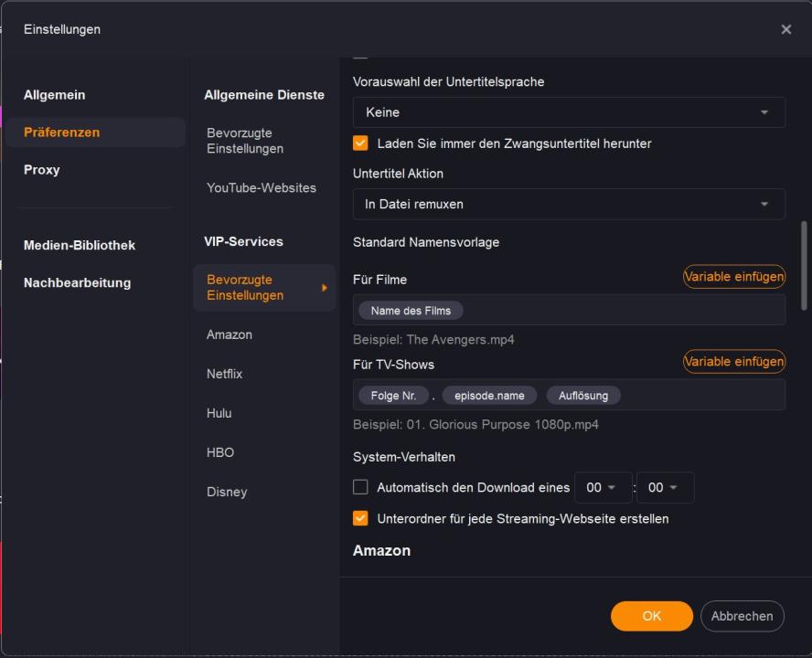Click the settings panel vertical scrollbar
The width and height of the screenshot is (812, 658).
coord(805,265)
